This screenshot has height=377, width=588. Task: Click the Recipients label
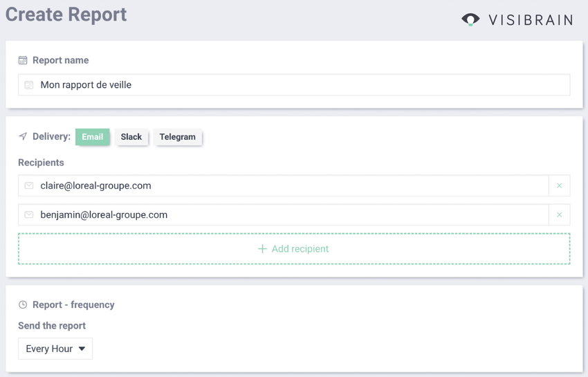click(41, 163)
